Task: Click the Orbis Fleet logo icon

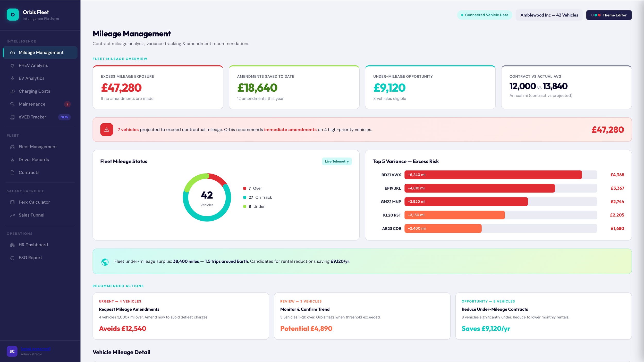Action: coord(13,15)
